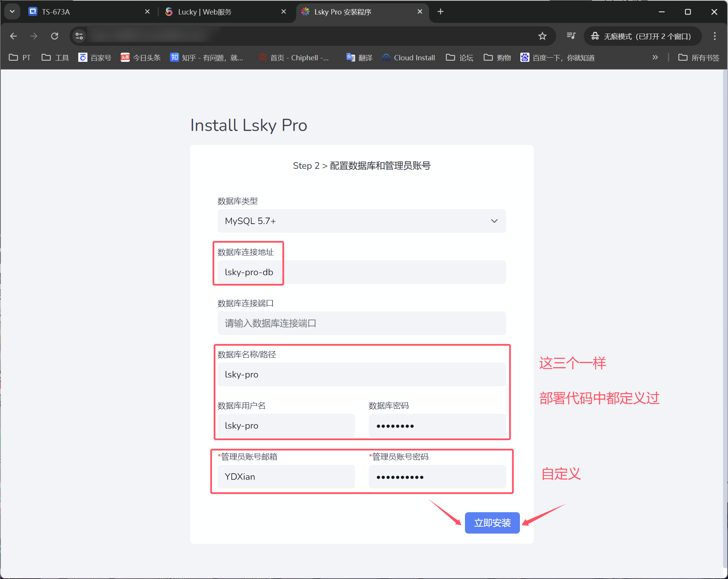Open the Cloud Install bookmark
This screenshot has height=579, width=728.
[408, 58]
